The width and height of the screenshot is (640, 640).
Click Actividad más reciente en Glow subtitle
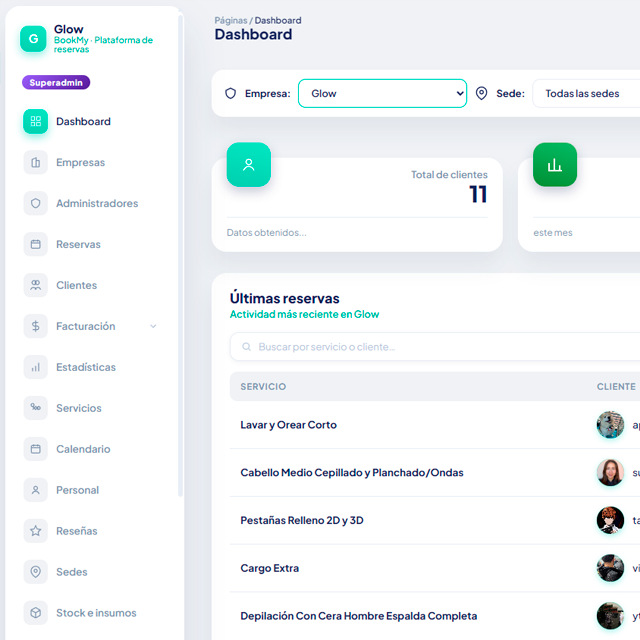click(x=304, y=314)
